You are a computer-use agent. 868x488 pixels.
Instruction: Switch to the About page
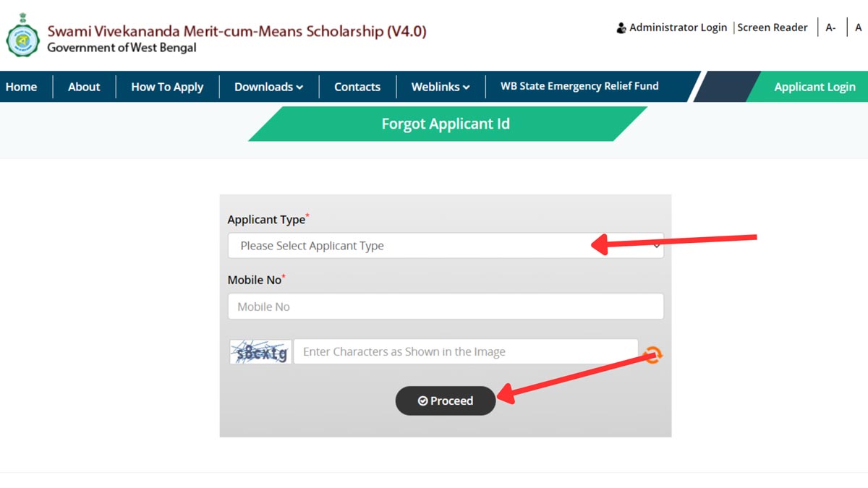[84, 86]
